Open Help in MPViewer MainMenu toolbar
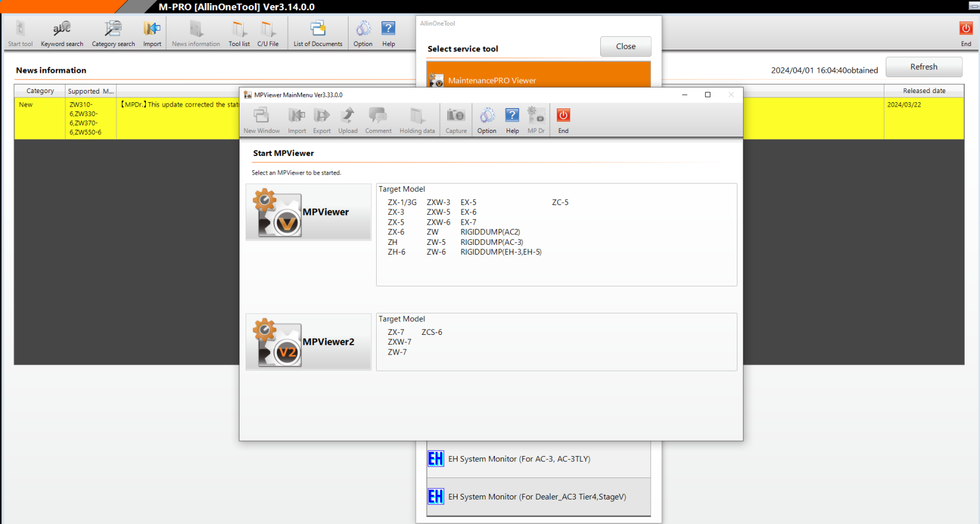Screen dimensions: 980x524 point(512,120)
